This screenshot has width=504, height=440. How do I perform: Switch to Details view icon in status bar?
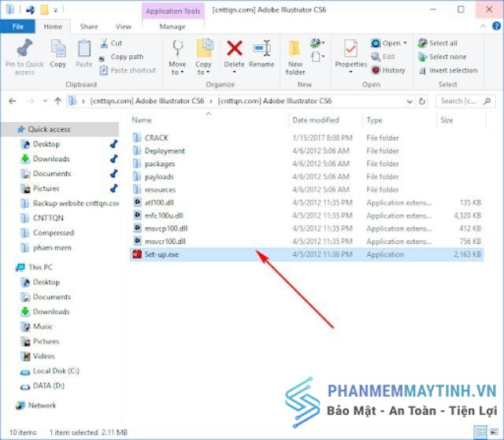point(480,432)
